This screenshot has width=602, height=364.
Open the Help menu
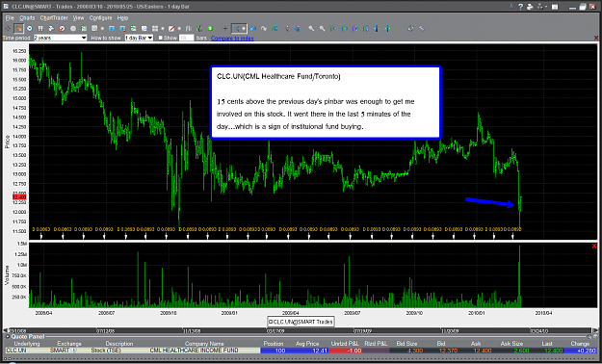[122, 17]
